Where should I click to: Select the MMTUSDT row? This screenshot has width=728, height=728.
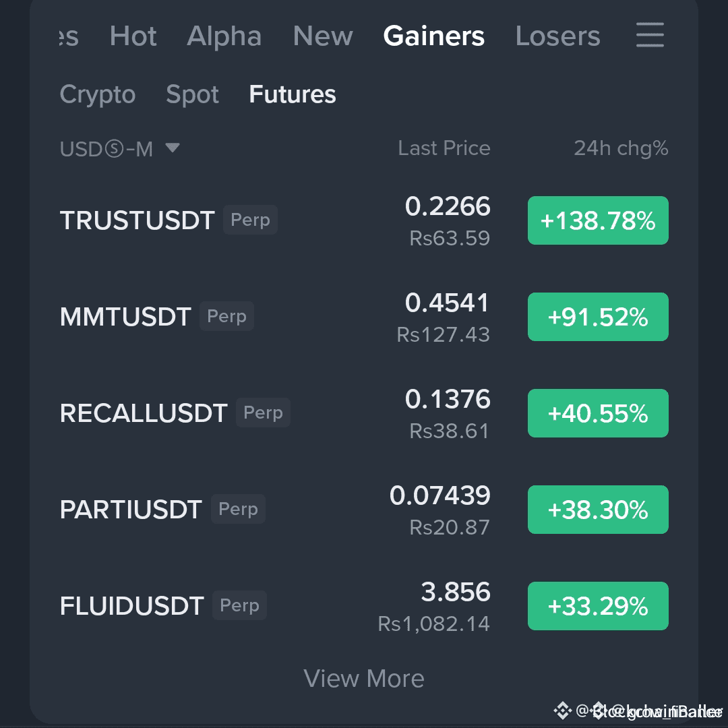pyautogui.click(x=125, y=316)
